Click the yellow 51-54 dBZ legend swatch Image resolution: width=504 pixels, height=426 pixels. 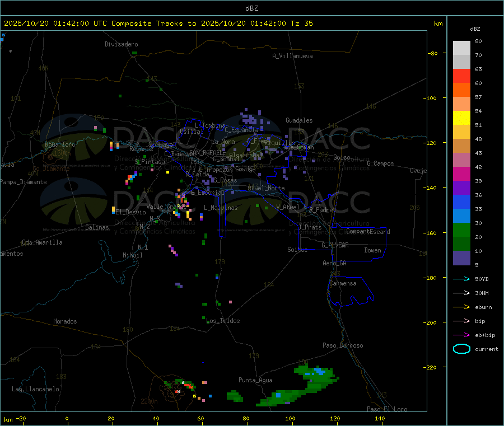tap(461, 118)
